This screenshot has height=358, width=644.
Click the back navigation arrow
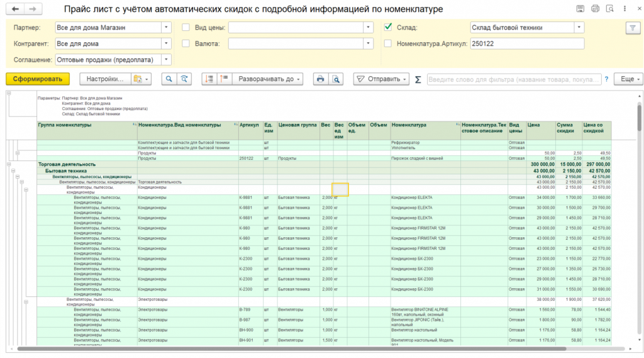click(x=16, y=9)
